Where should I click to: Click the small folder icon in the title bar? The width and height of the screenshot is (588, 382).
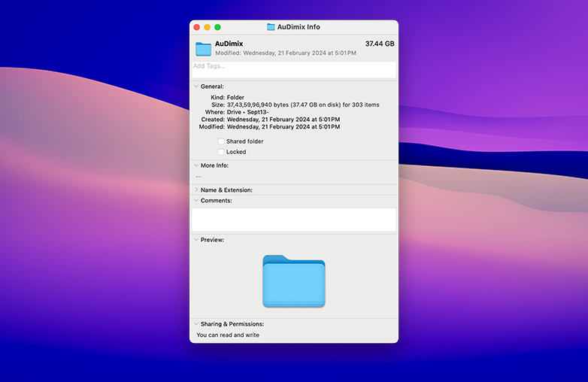point(271,27)
